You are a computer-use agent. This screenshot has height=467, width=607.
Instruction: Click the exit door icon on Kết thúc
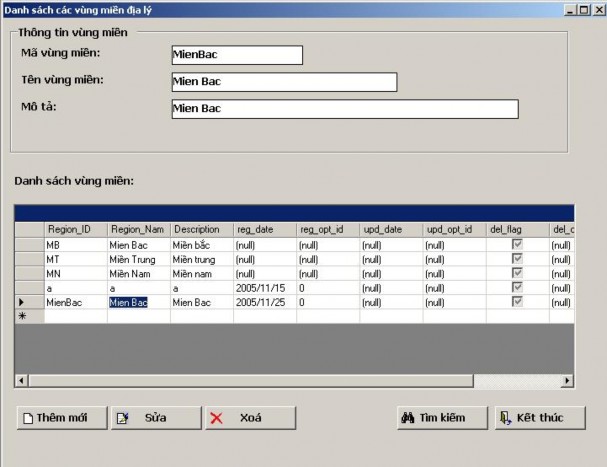click(x=505, y=418)
